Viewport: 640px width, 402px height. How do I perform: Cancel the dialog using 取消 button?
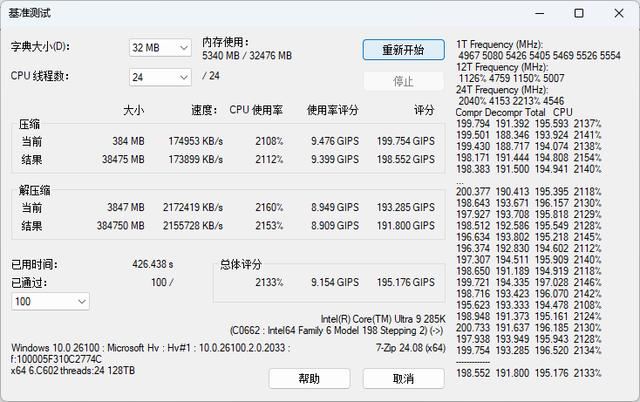403,379
